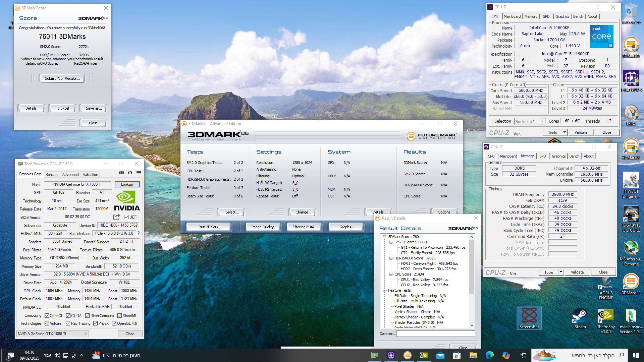644x362 pixels.
Task: Open File Explorer from the taskbar
Action: 473,355
